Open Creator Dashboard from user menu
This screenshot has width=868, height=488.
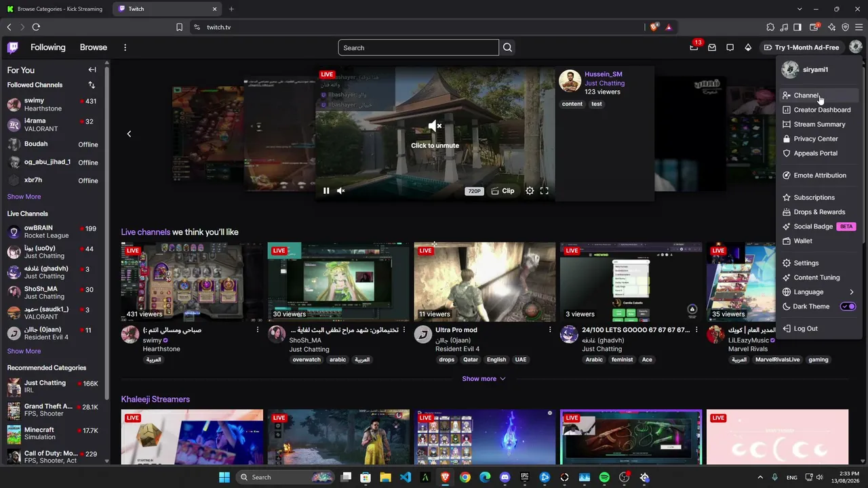pyautogui.click(x=818, y=110)
